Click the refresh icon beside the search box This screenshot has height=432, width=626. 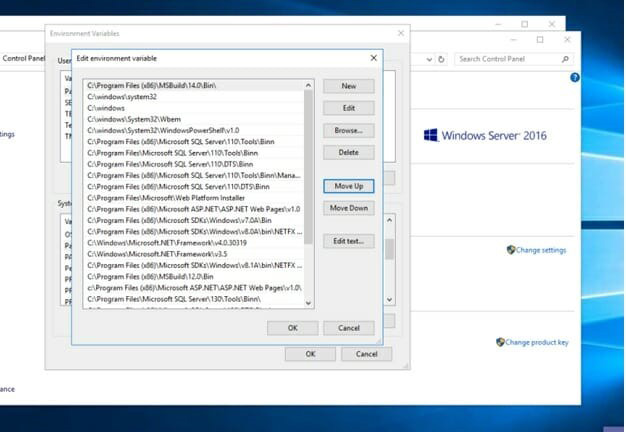[x=441, y=59]
